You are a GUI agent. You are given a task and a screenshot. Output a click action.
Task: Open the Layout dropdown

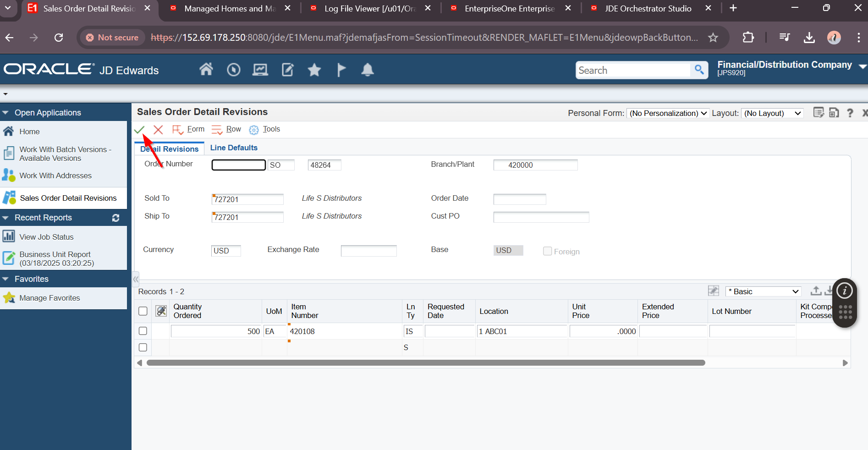[772, 113]
